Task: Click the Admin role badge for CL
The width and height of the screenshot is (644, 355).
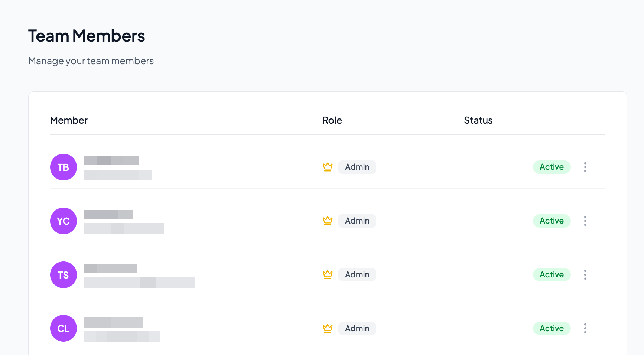Action: point(357,328)
